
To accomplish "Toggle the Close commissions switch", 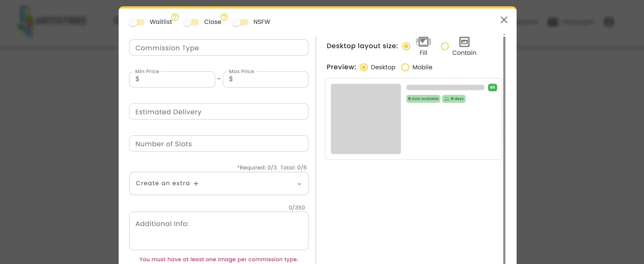I will (x=191, y=22).
